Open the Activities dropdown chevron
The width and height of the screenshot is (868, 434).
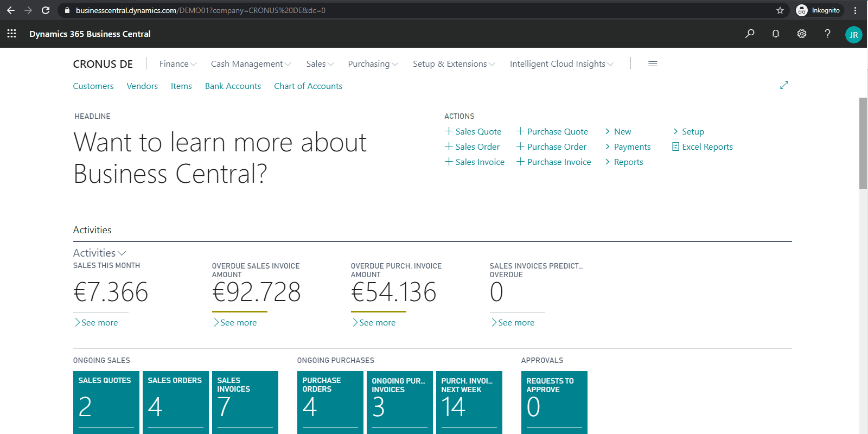point(122,253)
